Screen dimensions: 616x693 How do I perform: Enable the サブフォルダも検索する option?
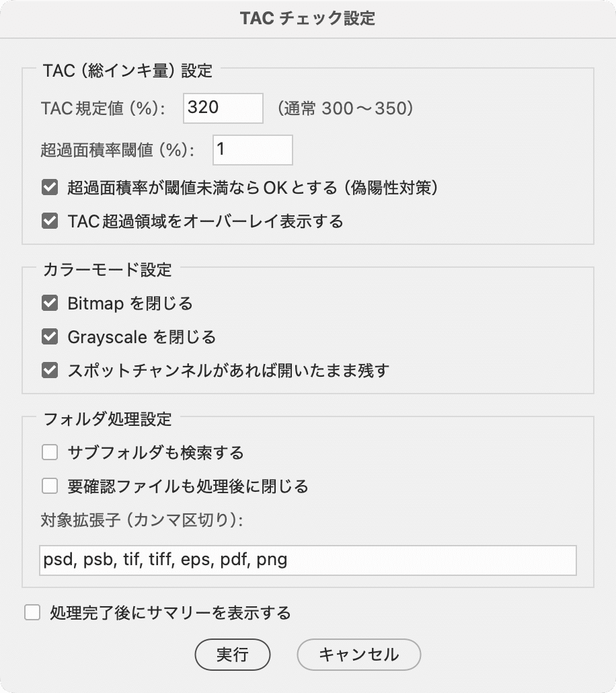click(x=49, y=452)
